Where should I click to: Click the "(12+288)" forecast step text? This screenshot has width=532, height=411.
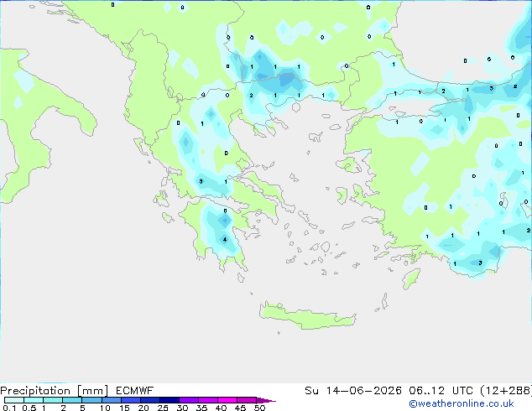coord(506,391)
